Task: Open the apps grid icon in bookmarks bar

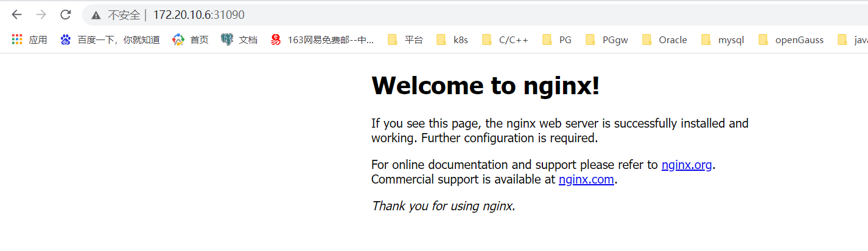Action: click(17, 40)
